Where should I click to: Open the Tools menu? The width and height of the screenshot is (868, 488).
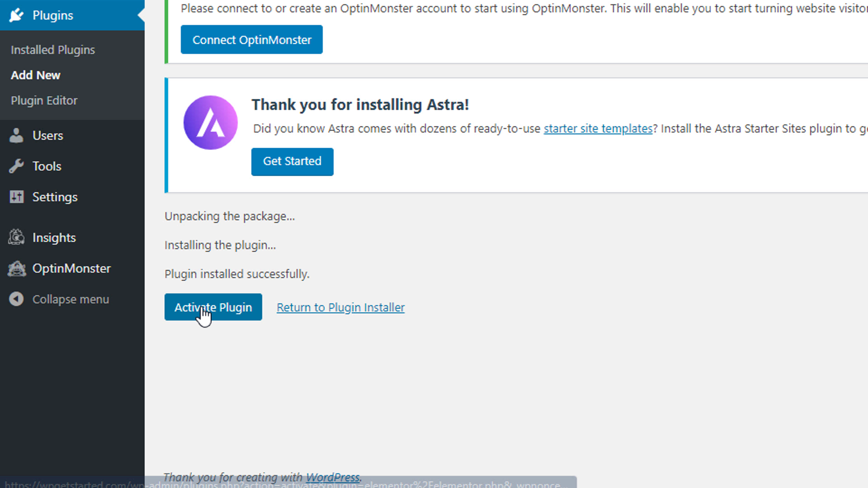tap(47, 166)
